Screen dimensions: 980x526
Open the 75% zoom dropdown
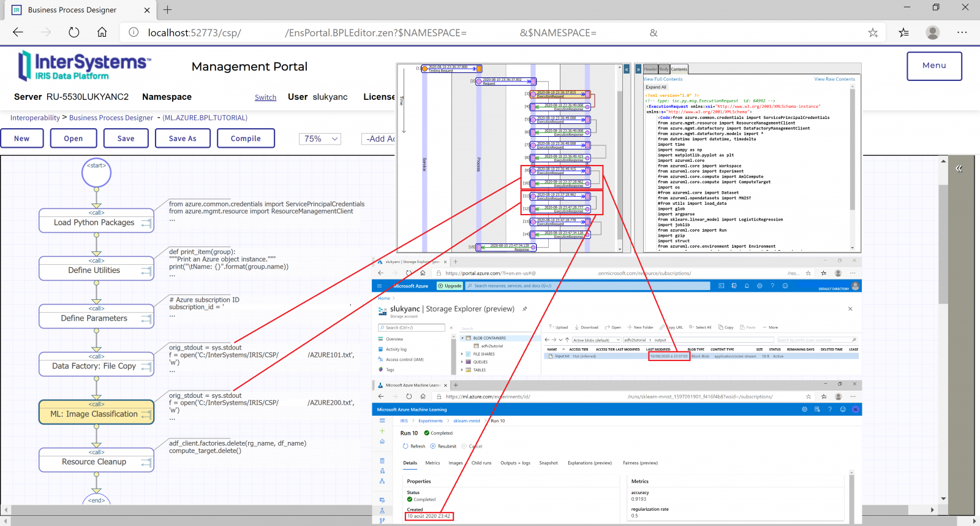[x=320, y=139]
